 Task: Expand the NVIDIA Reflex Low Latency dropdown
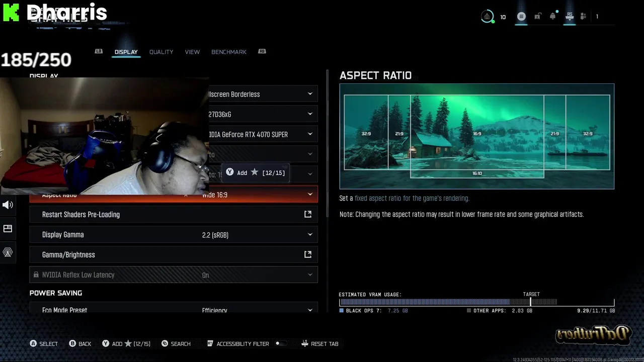(174, 275)
